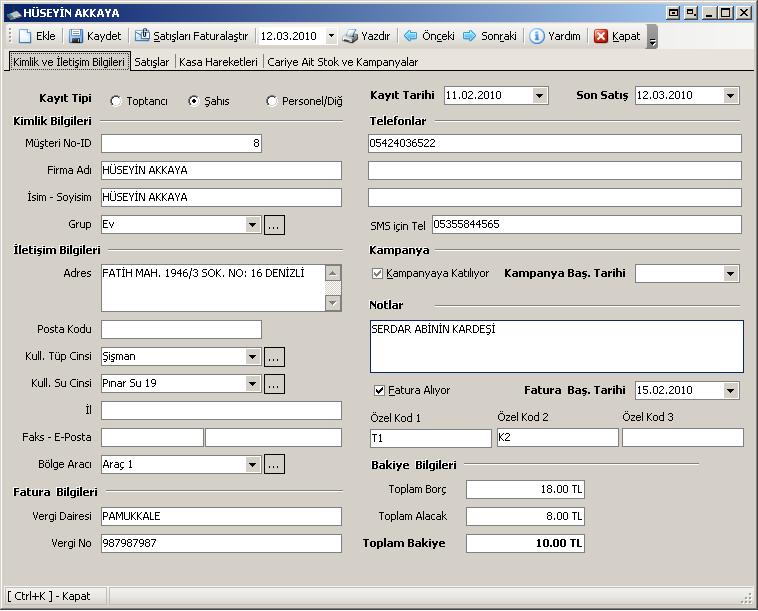Uncheck the Kampanyaya Katılıyor checkbox
This screenshot has width=758, height=611.
click(377, 273)
